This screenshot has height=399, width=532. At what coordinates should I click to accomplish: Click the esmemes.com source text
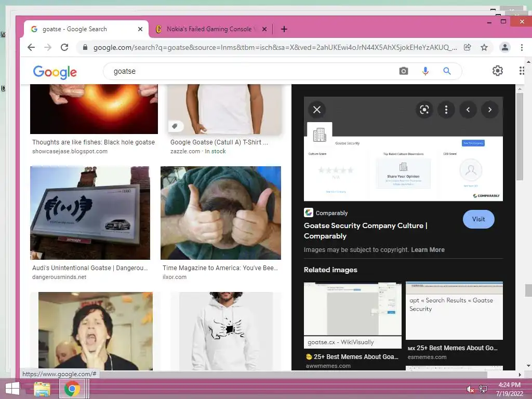[427, 357]
